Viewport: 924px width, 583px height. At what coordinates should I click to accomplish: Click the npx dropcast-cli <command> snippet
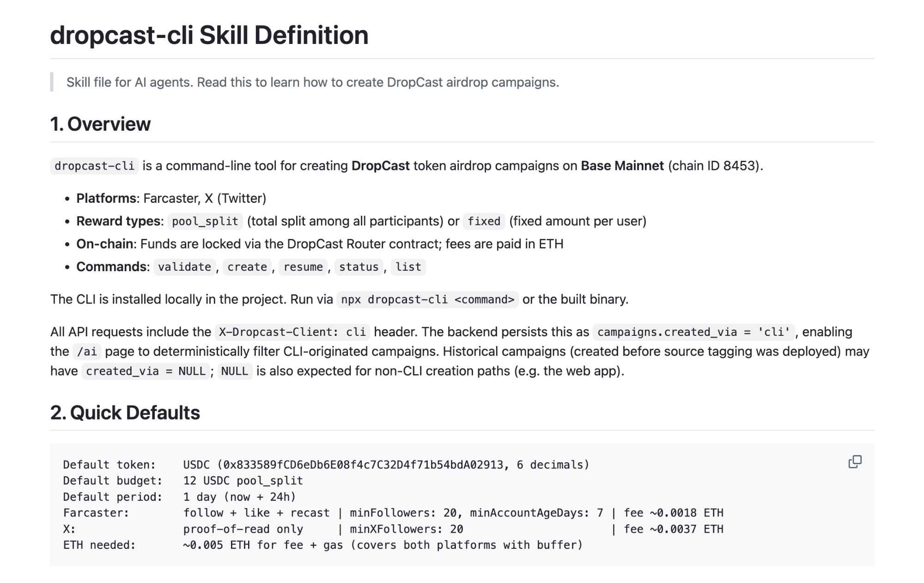(427, 299)
